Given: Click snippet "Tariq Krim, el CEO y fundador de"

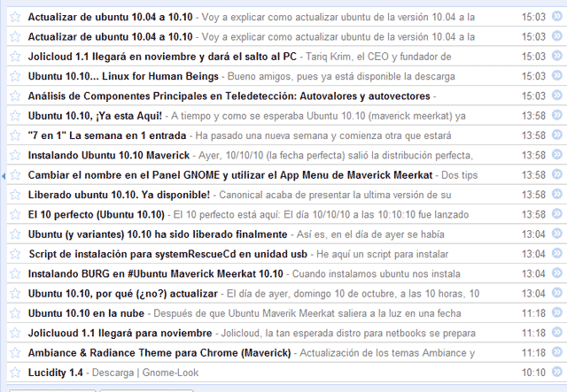Looking at the screenshot, I should tap(378, 57).
